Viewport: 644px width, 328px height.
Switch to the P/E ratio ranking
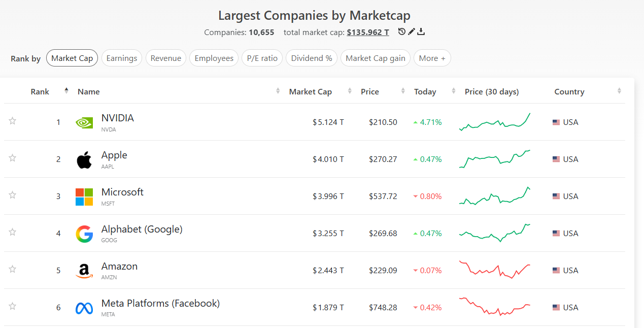262,58
